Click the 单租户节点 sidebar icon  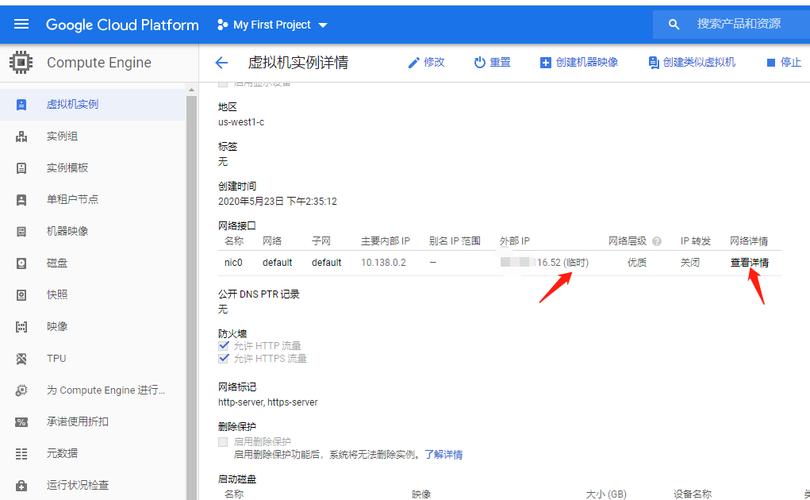click(x=21, y=200)
